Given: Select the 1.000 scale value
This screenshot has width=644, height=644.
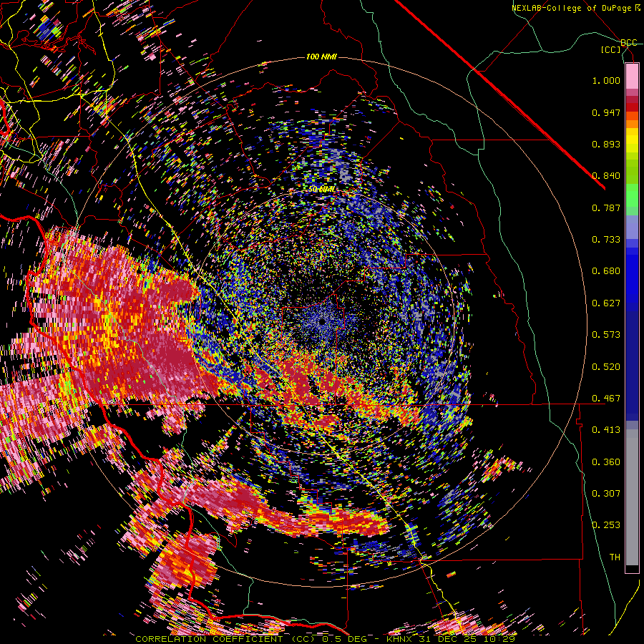Looking at the screenshot, I should pos(606,80).
